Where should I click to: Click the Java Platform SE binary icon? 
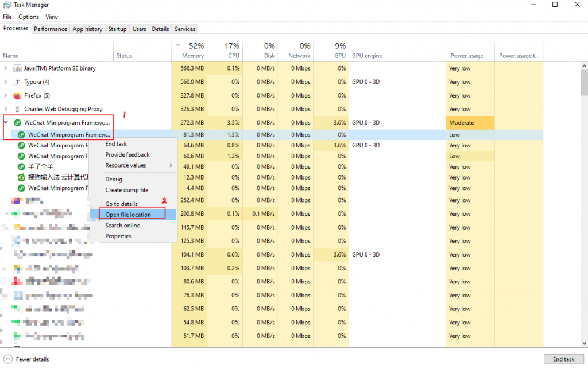17,68
